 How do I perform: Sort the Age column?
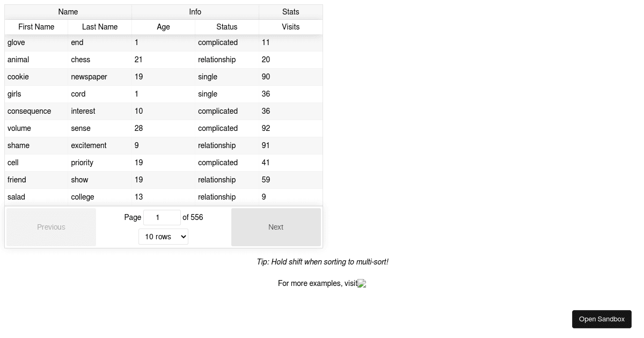click(163, 27)
